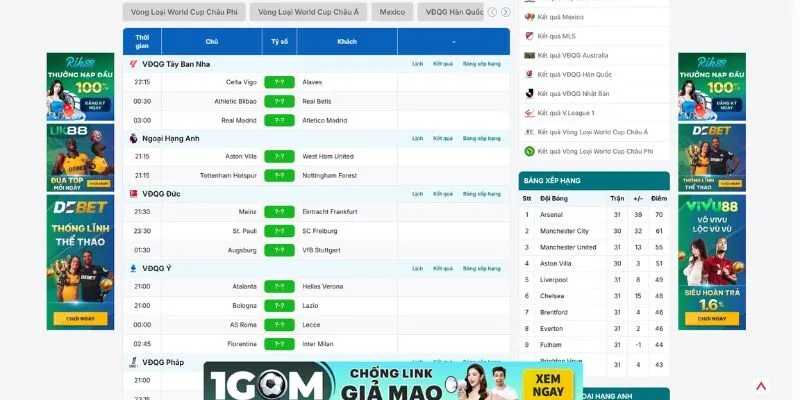Click the Vòng Loại World Cup Châu Á sidebar icon
This screenshot has width=800, height=400.
coord(530,132)
